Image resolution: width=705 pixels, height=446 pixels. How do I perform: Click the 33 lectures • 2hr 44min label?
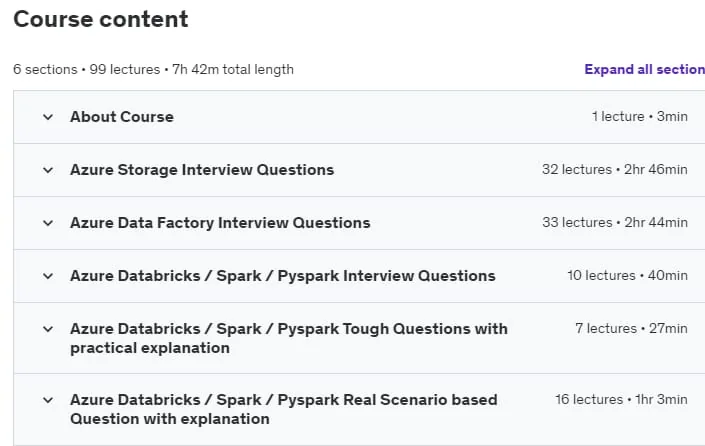(615, 223)
